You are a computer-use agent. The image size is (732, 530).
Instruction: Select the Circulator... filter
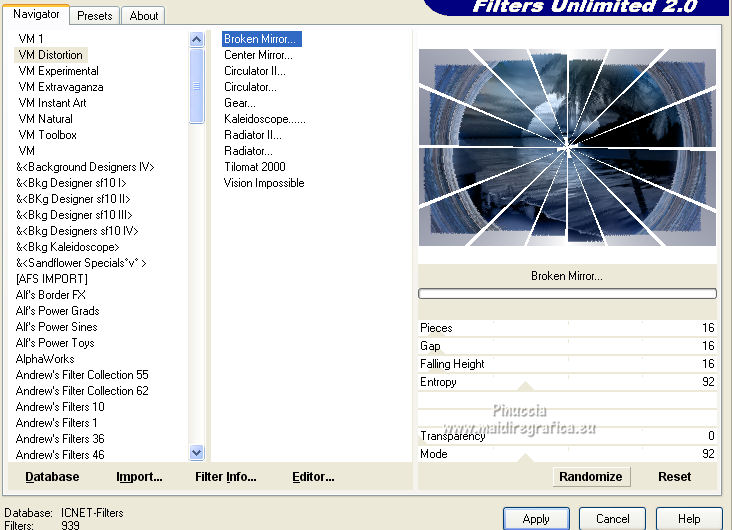point(250,87)
